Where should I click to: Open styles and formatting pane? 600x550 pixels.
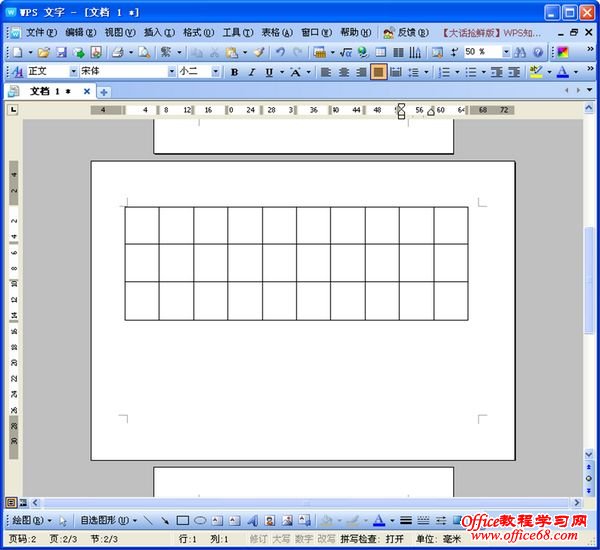click(17, 72)
